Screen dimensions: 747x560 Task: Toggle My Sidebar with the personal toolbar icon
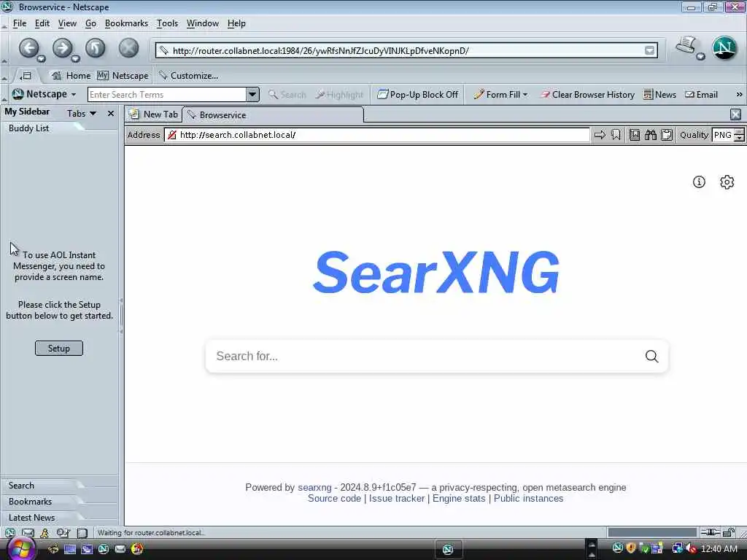pyautogui.click(x=26, y=76)
